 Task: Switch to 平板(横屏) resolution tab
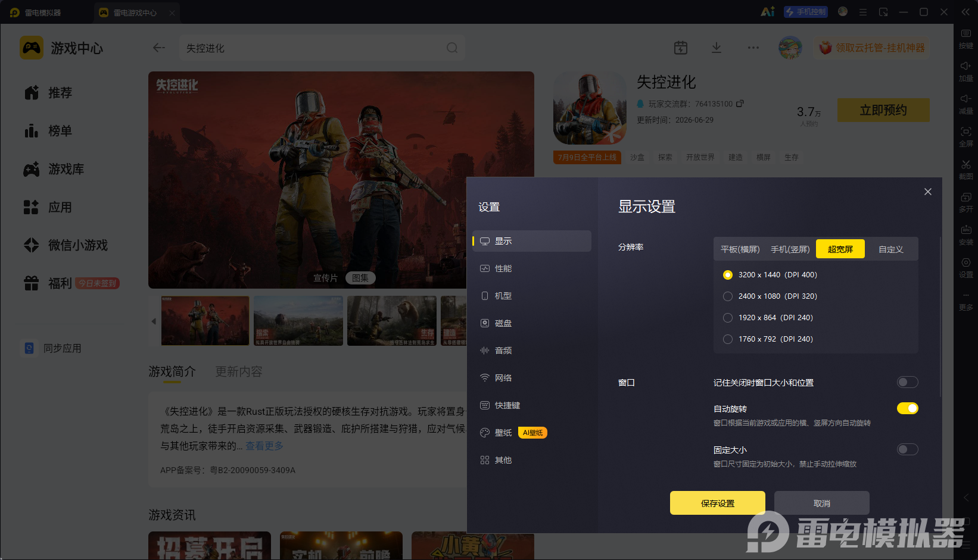[740, 249]
